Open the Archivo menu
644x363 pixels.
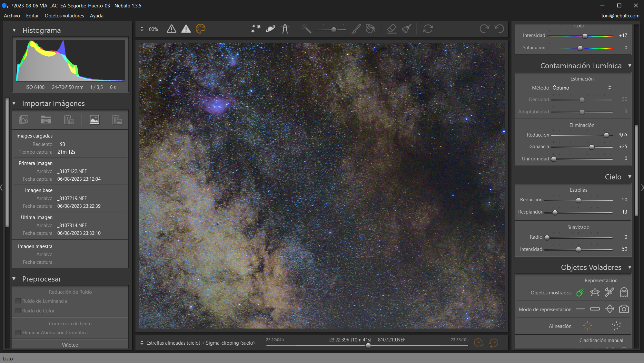pyautogui.click(x=12, y=15)
